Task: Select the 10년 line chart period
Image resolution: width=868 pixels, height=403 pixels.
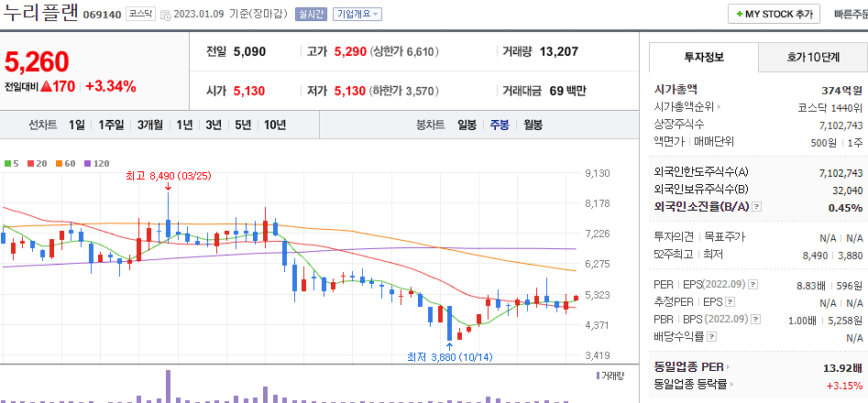Action: 275,125
